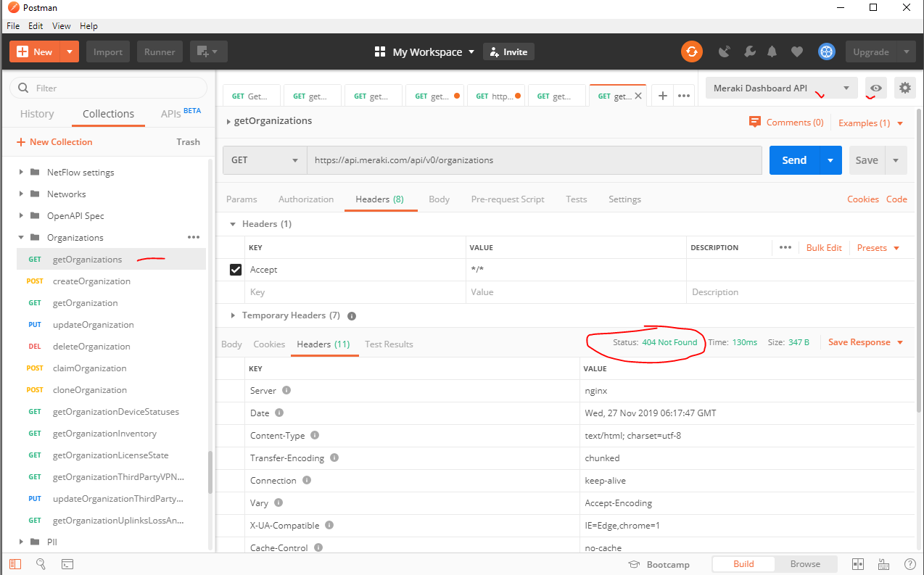924x575 pixels.
Task: Uncheck the Accept header checkbox
Action: pyautogui.click(x=235, y=270)
